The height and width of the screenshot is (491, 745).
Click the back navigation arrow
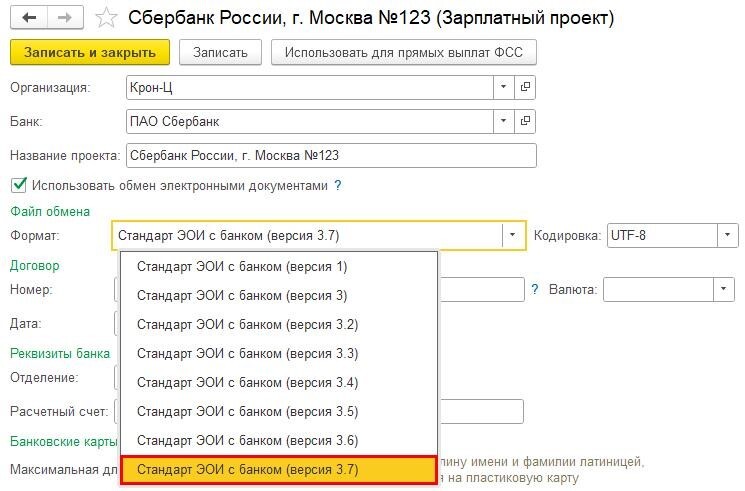(29, 17)
